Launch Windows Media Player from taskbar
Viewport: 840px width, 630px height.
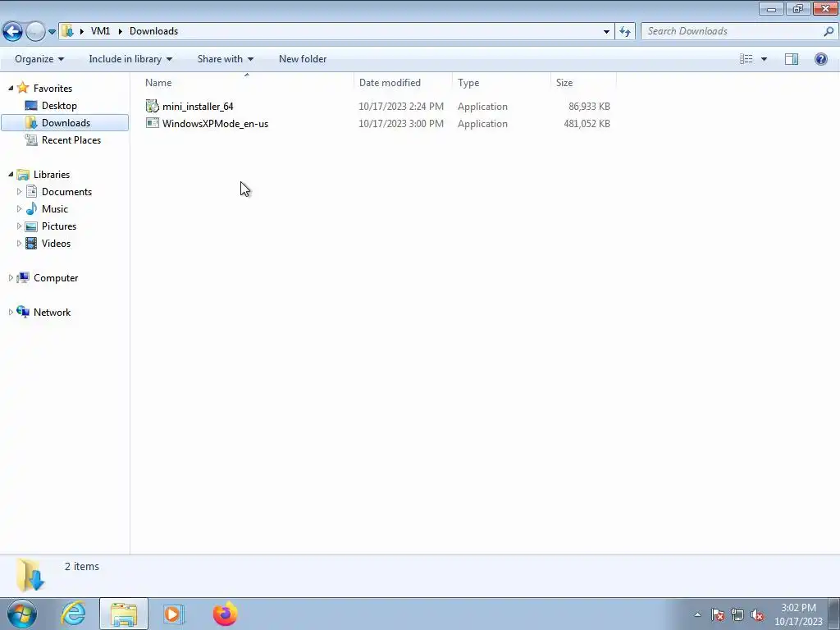(174, 614)
